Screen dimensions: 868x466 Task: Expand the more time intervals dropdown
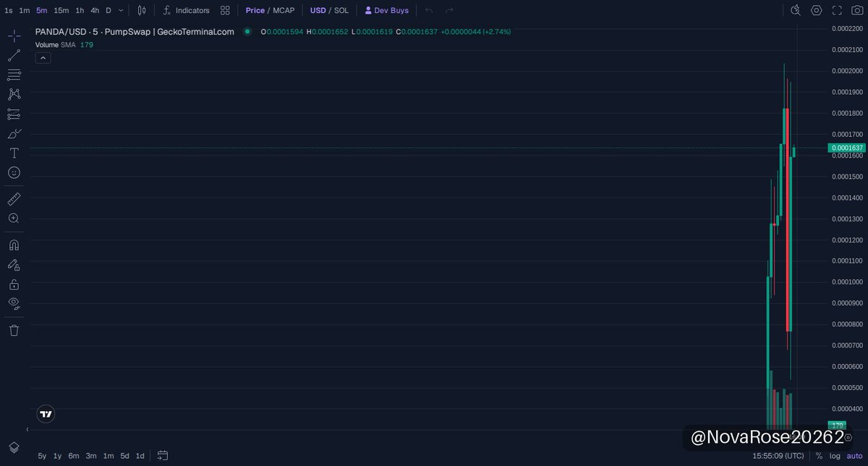coord(121,10)
